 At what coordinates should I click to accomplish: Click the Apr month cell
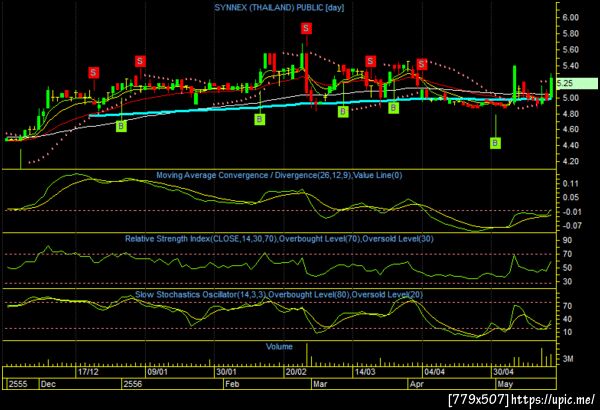coord(451,384)
